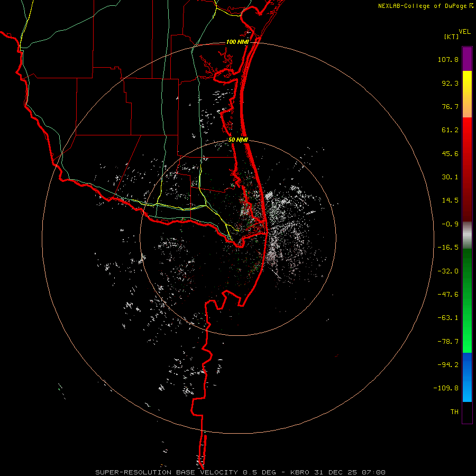476x476 pixels.
Task: Click the -47.6 legend value
Action: coord(448,295)
